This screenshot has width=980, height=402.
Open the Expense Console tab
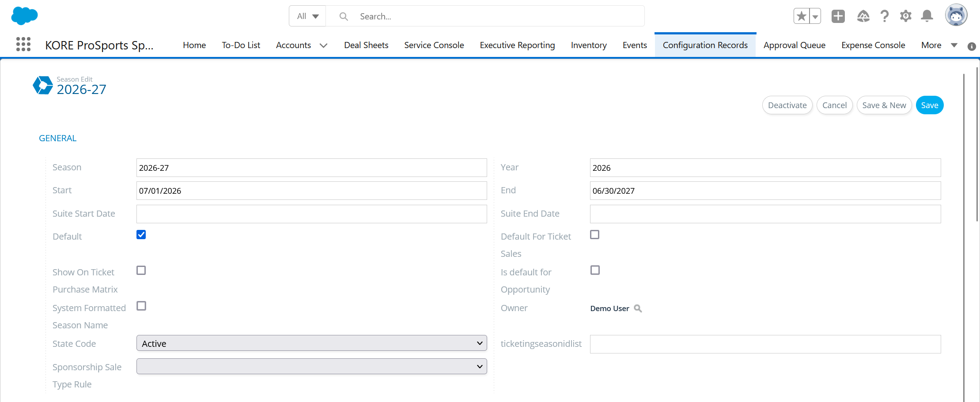point(873,45)
